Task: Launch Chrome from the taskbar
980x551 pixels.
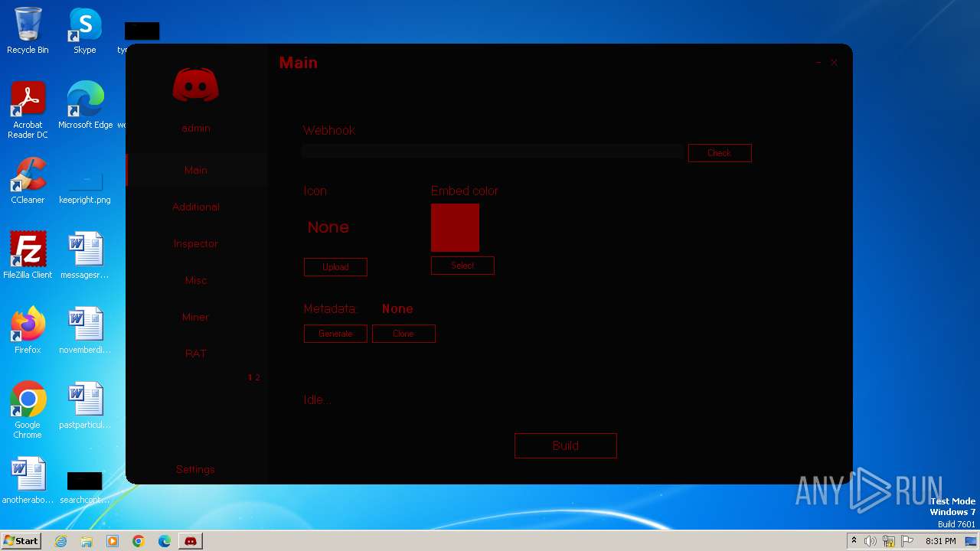Action: coord(139,541)
